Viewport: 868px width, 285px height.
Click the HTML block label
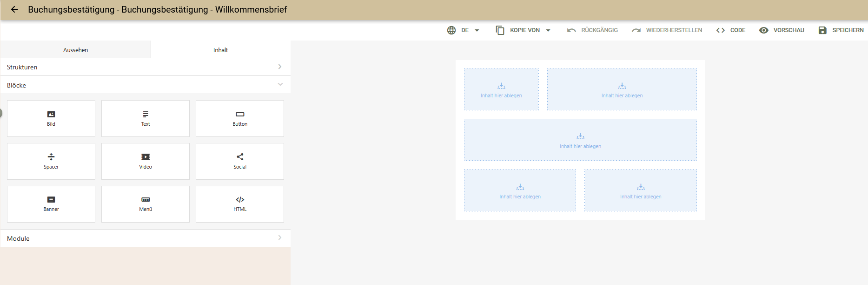[x=240, y=210]
